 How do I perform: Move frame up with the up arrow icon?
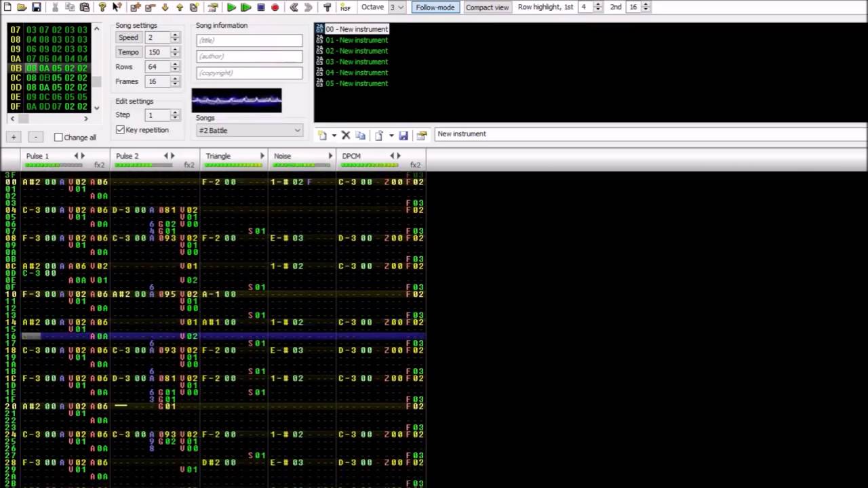[180, 7]
